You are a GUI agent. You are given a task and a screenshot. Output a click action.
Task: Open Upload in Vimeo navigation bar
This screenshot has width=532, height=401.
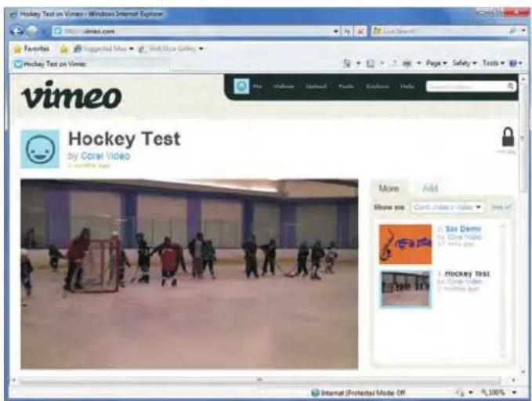tap(316, 86)
